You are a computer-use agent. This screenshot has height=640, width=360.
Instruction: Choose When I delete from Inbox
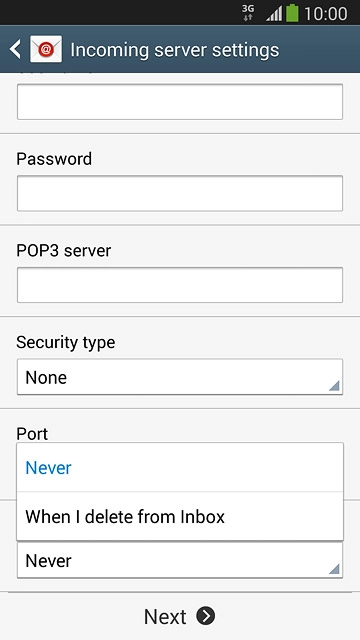[x=180, y=516]
